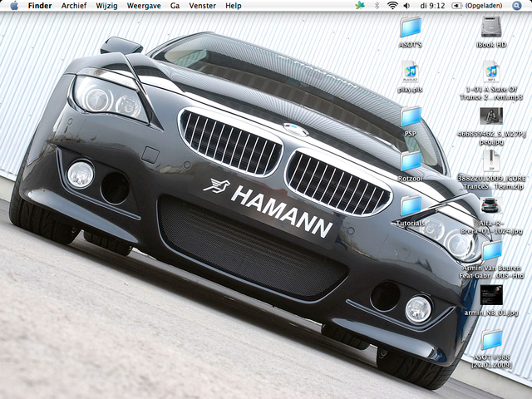Click the Tutorials folder label
Image resolution: width=532 pixels, height=399 pixels.
pos(411,224)
